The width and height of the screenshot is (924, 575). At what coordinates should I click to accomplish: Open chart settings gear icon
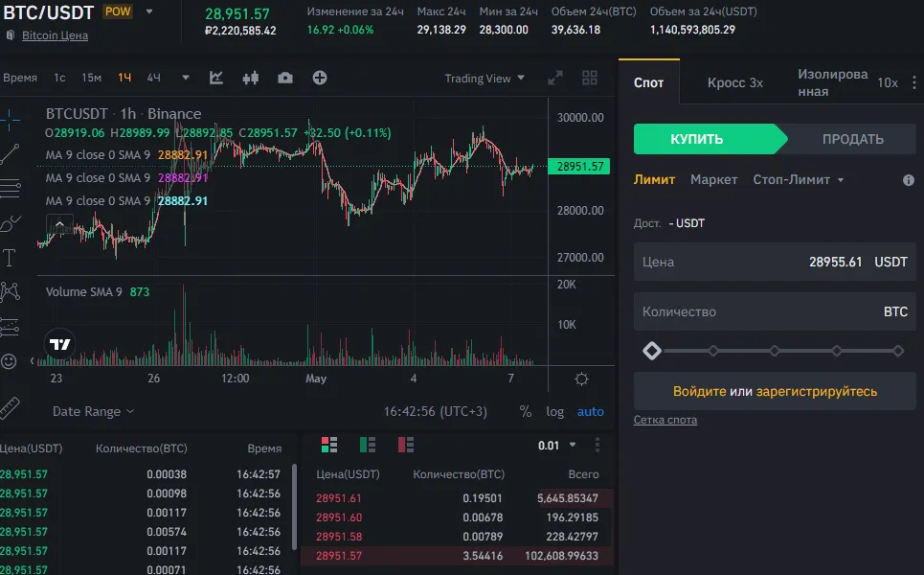[x=581, y=379]
